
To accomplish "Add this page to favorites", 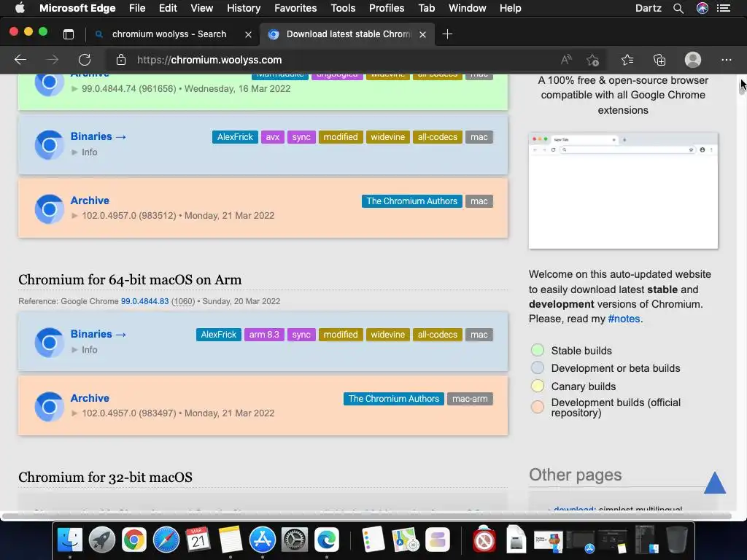I will coord(592,60).
